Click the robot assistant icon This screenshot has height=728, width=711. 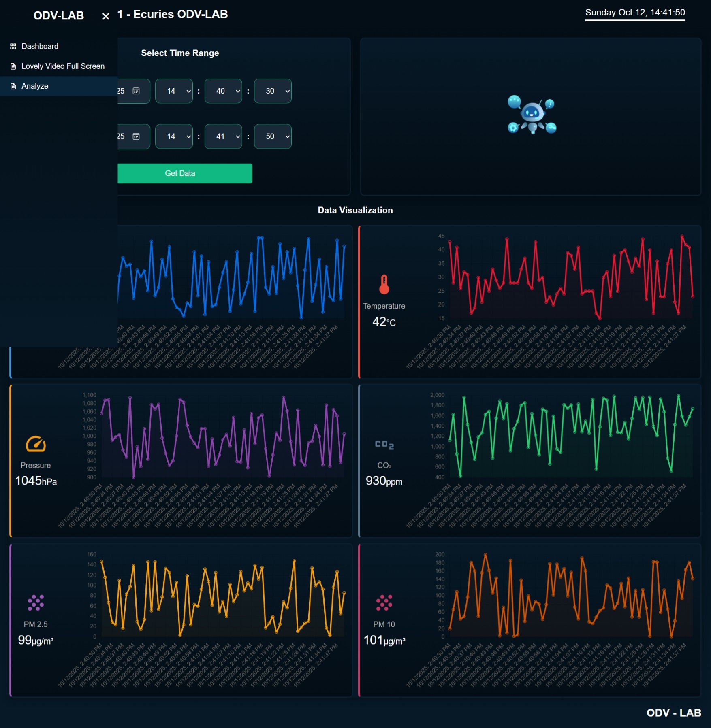532,115
